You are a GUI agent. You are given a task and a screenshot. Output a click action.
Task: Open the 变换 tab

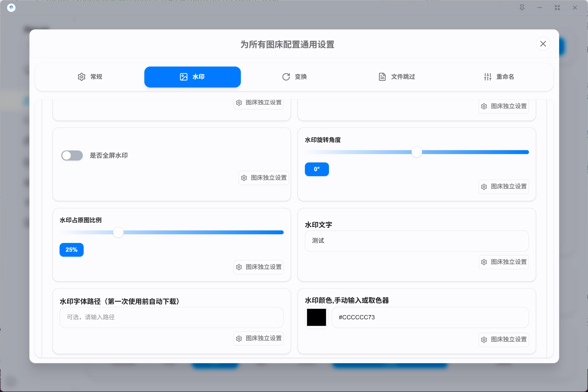(295, 77)
